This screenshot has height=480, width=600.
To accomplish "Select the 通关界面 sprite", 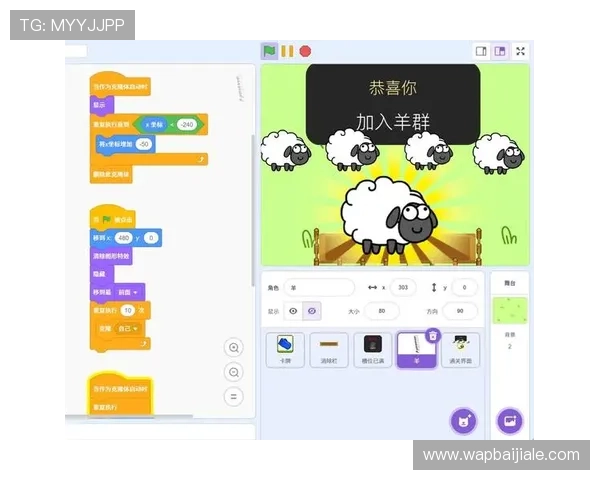I will pyautogui.click(x=460, y=350).
